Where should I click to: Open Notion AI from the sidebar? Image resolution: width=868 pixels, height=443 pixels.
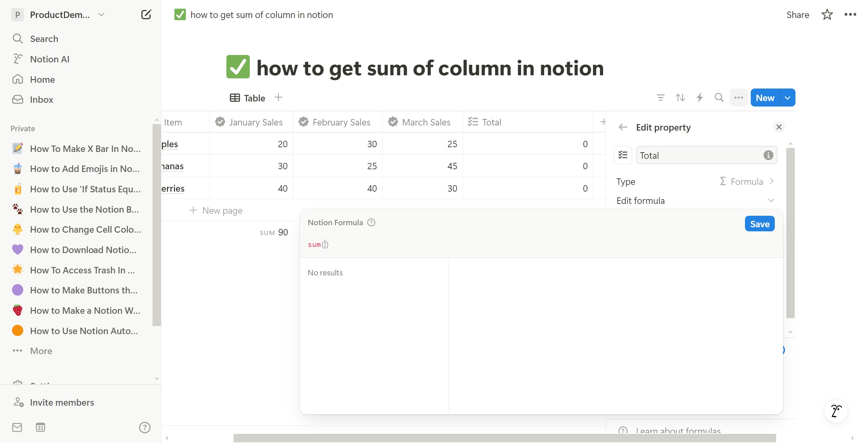pyautogui.click(x=49, y=59)
